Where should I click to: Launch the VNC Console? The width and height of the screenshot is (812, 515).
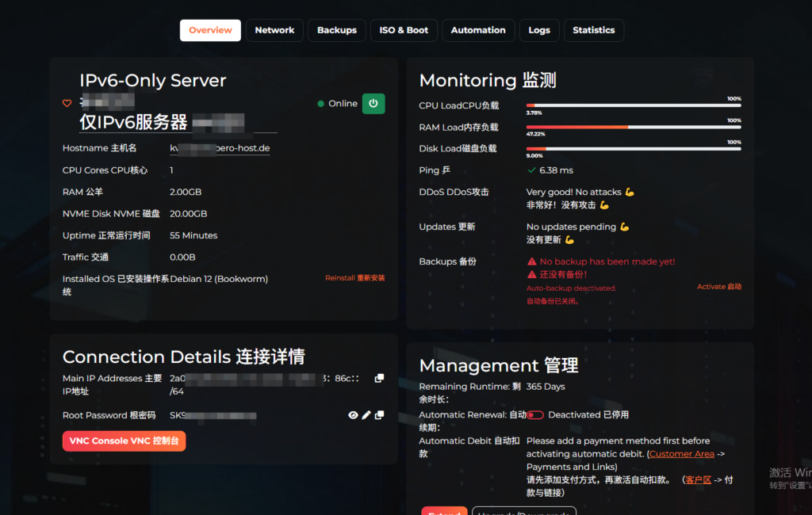(124, 441)
